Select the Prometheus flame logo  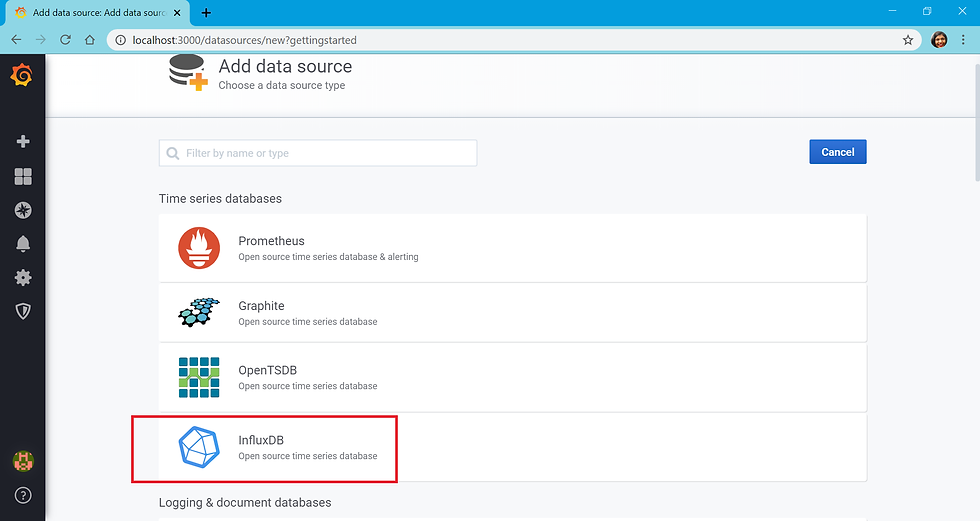pos(199,248)
